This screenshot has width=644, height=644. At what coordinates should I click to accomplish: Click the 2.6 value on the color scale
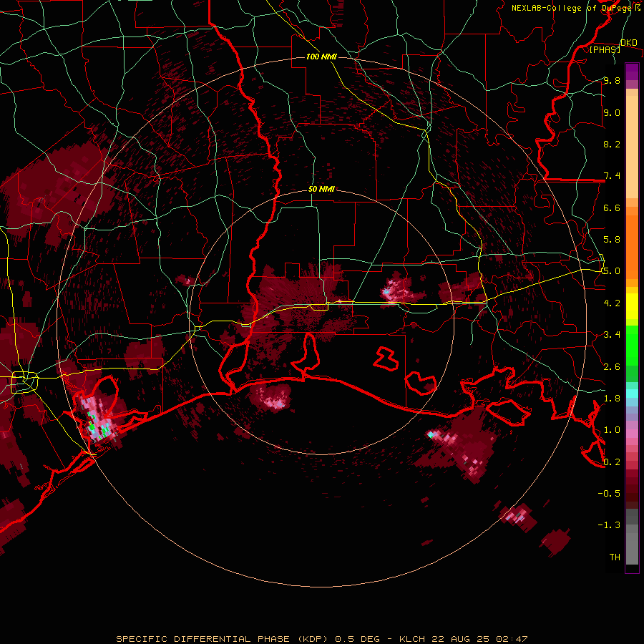click(612, 367)
